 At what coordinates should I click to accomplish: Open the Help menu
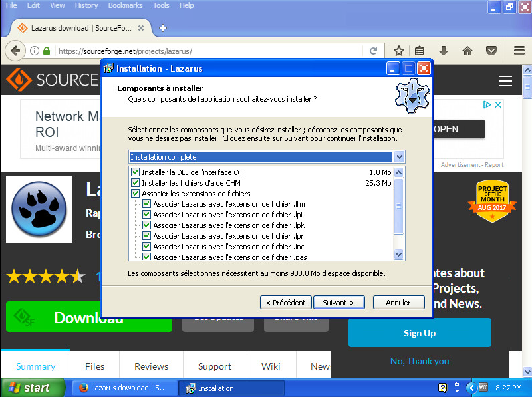click(x=186, y=5)
